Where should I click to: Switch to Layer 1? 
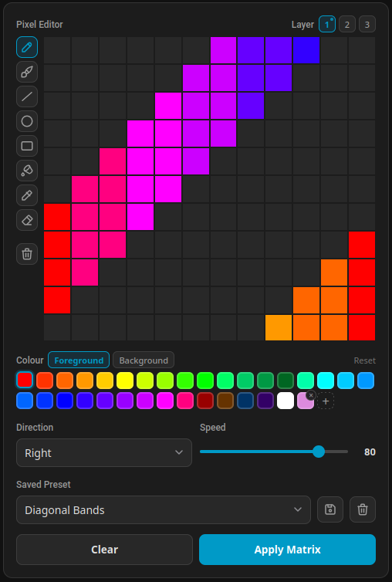[x=327, y=25]
